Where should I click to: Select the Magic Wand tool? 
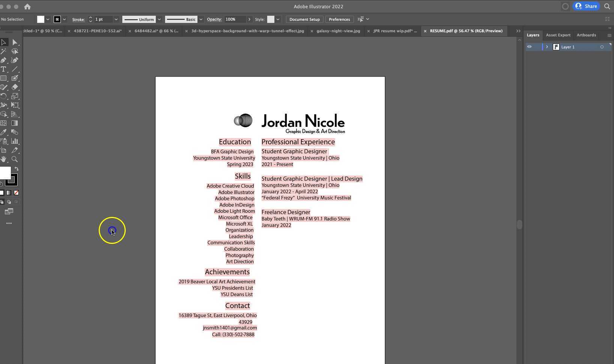click(4, 51)
